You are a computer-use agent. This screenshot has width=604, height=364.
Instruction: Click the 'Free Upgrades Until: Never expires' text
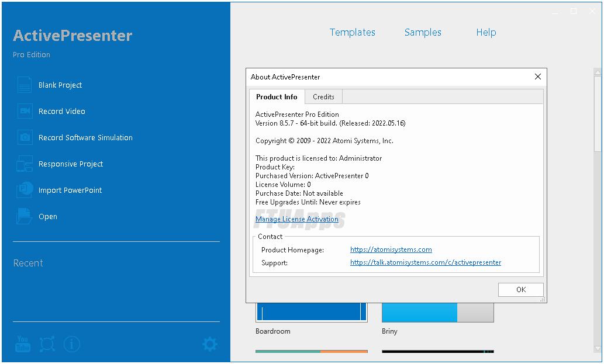click(x=308, y=202)
